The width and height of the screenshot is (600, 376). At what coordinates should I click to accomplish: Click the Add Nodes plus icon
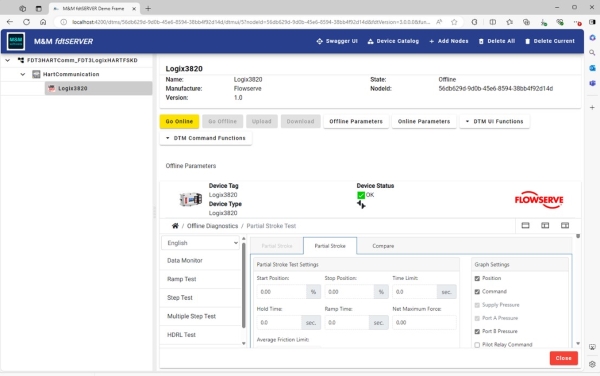[432, 41]
